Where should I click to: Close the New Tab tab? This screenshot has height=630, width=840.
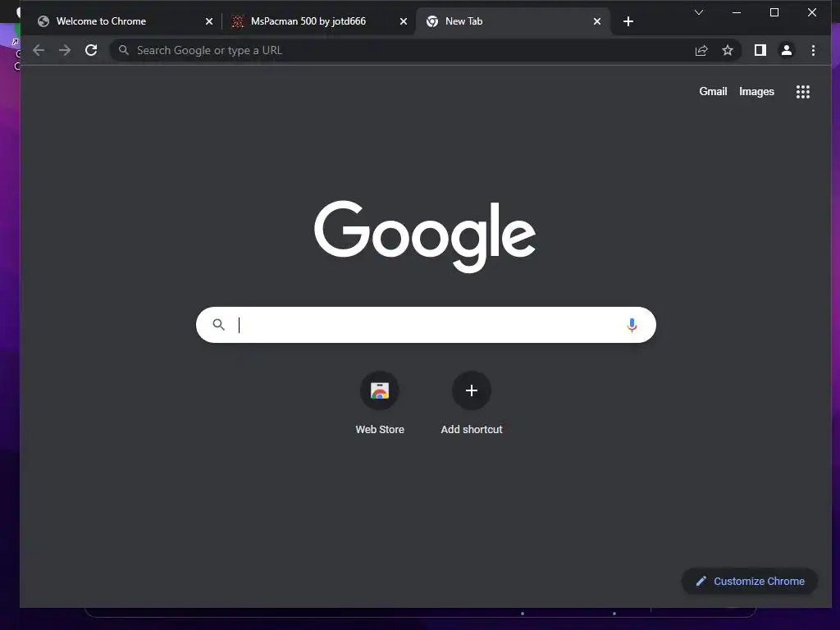597,21
